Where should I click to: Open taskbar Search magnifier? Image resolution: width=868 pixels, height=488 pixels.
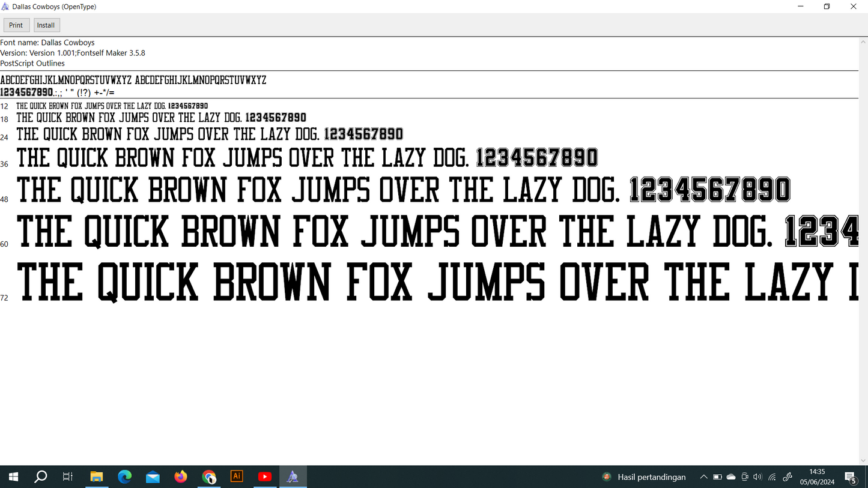coord(40,477)
